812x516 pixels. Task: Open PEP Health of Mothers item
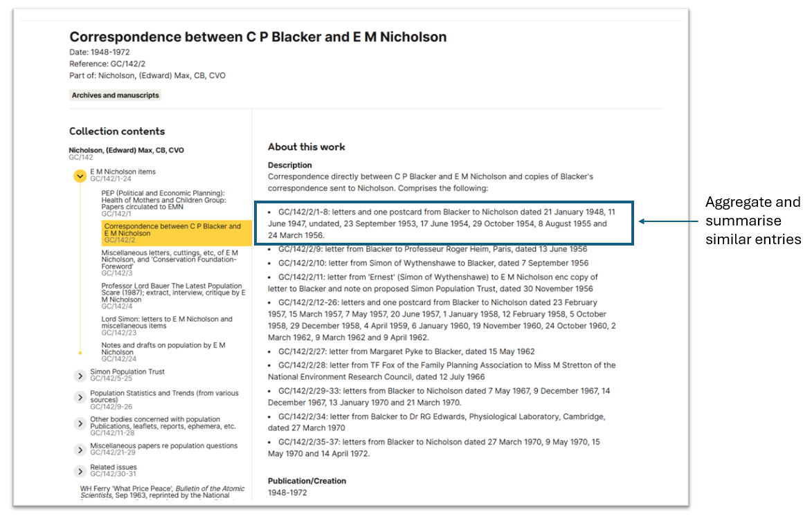pyautogui.click(x=163, y=200)
